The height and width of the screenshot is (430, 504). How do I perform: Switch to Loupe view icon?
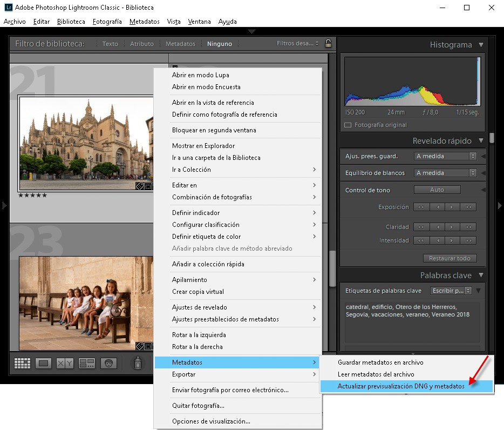pyautogui.click(x=43, y=364)
